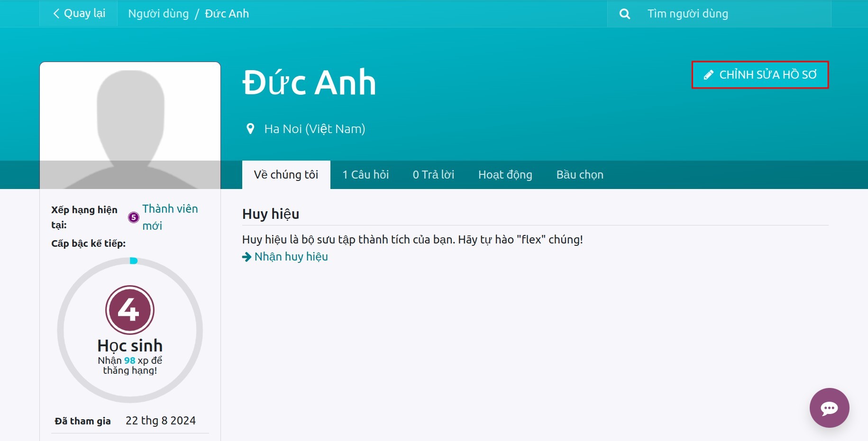Click the Huy hiệu description sentence
This screenshot has height=441, width=868.
pyautogui.click(x=412, y=240)
